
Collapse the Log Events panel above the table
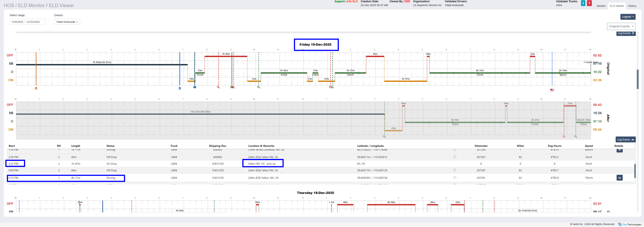(625, 140)
